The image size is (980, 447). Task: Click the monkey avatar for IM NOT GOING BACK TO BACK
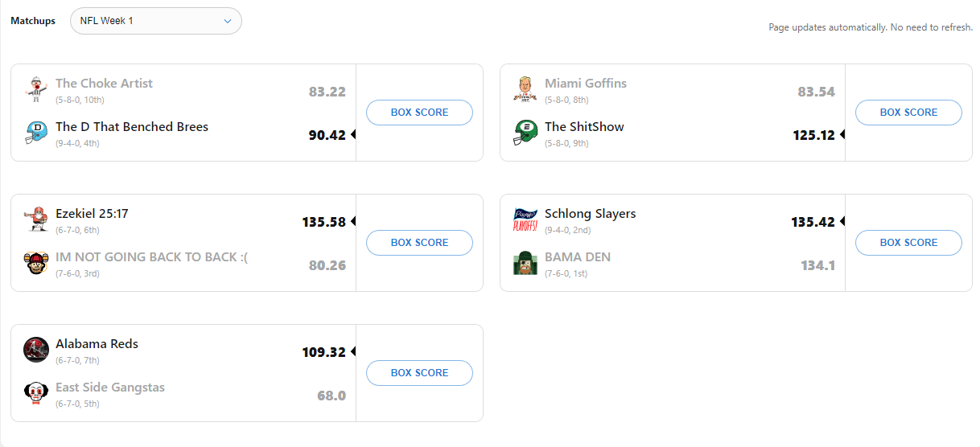35,262
